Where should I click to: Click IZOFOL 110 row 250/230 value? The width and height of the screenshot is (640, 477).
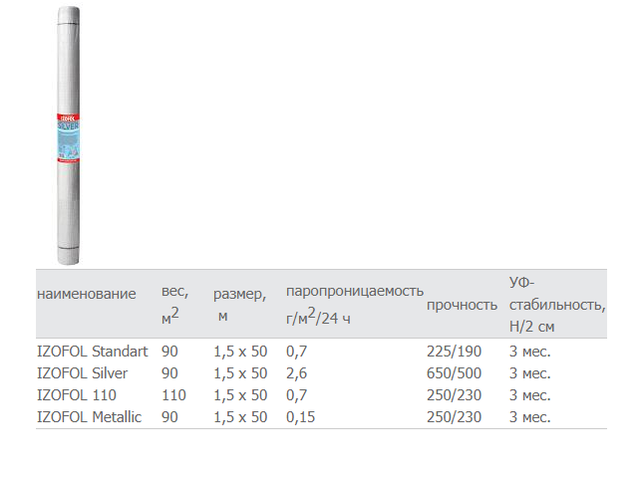[x=454, y=395]
